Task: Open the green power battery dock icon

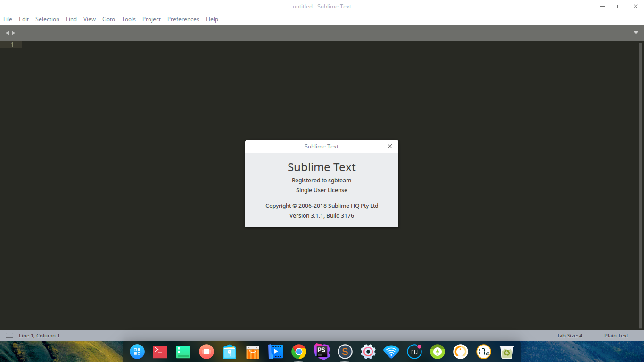Action: 438,352
